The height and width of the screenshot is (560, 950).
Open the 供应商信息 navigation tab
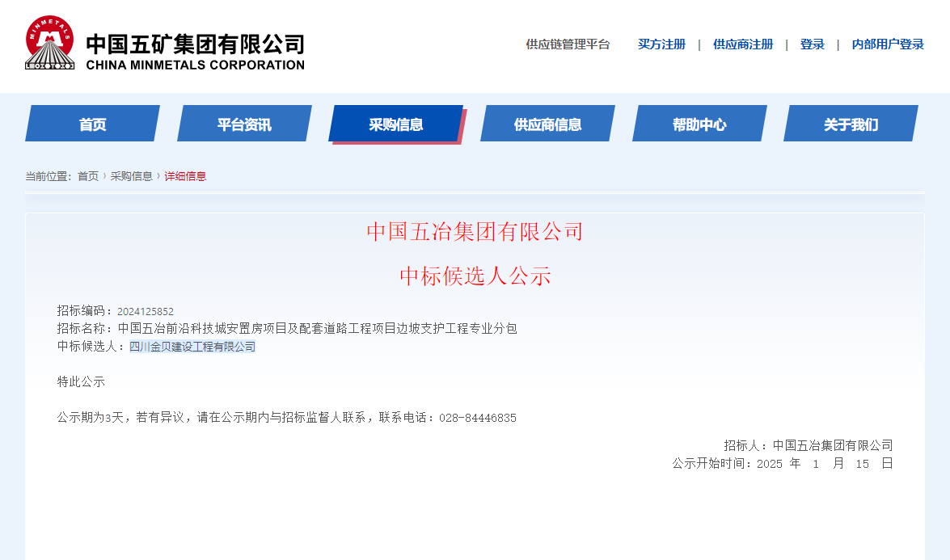[x=547, y=124]
